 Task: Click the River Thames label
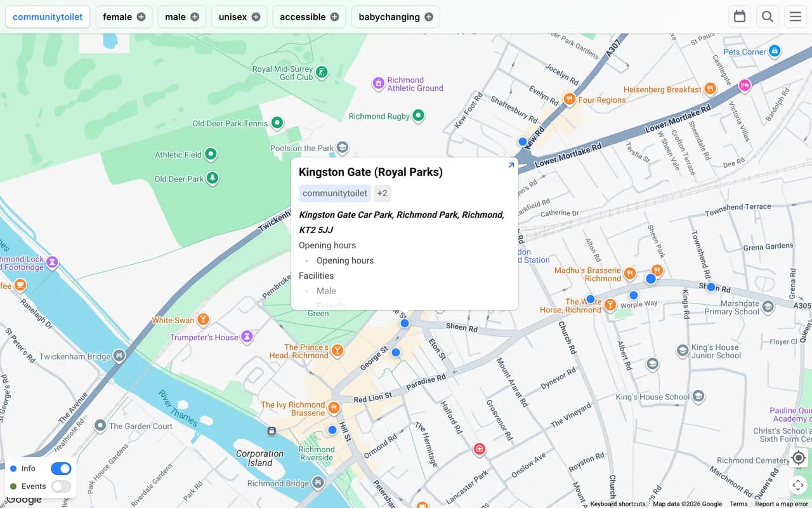179,408
